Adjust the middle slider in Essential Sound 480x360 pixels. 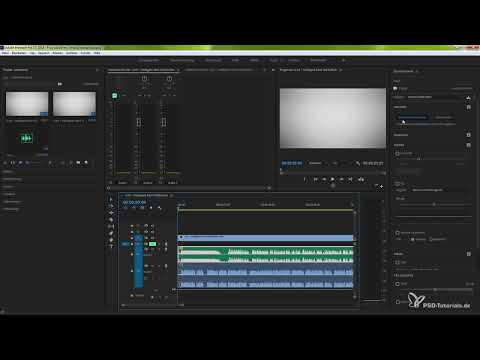click(434, 204)
